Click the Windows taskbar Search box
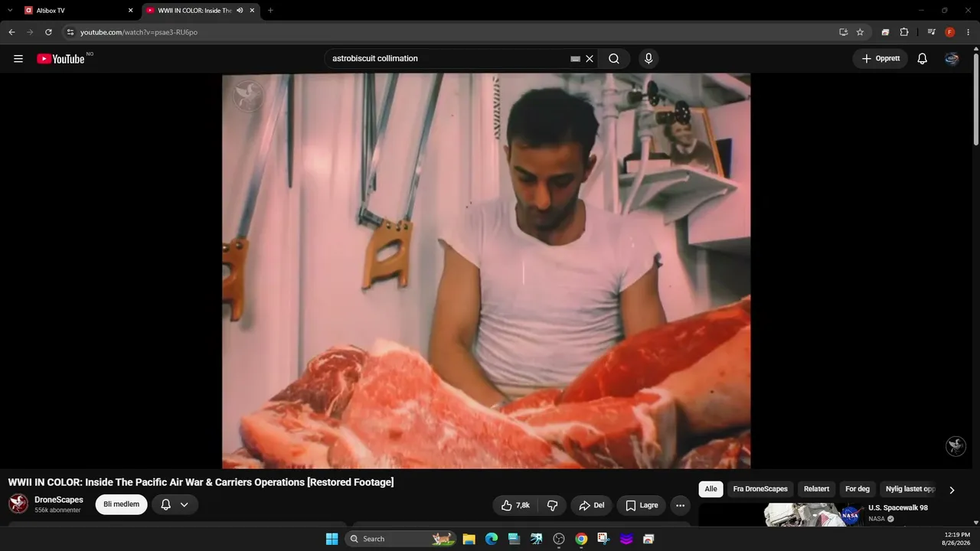 pyautogui.click(x=401, y=539)
